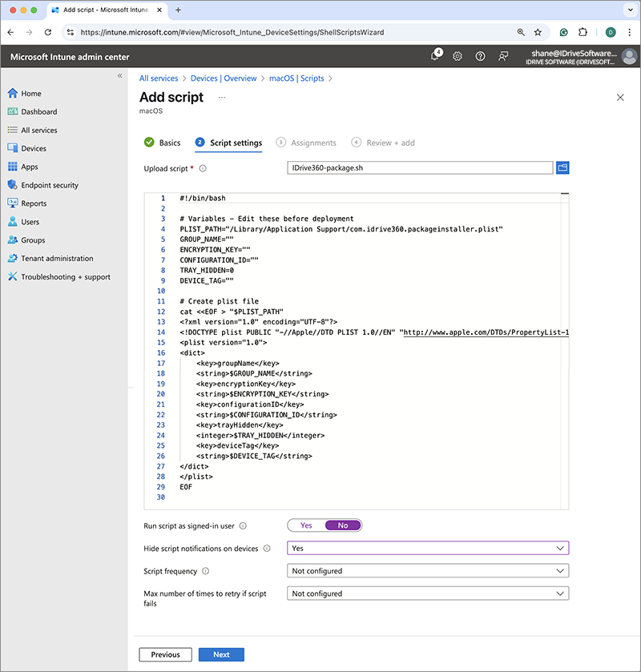Bookmark this page with the star icon
The height and width of the screenshot is (672, 641).
(538, 32)
